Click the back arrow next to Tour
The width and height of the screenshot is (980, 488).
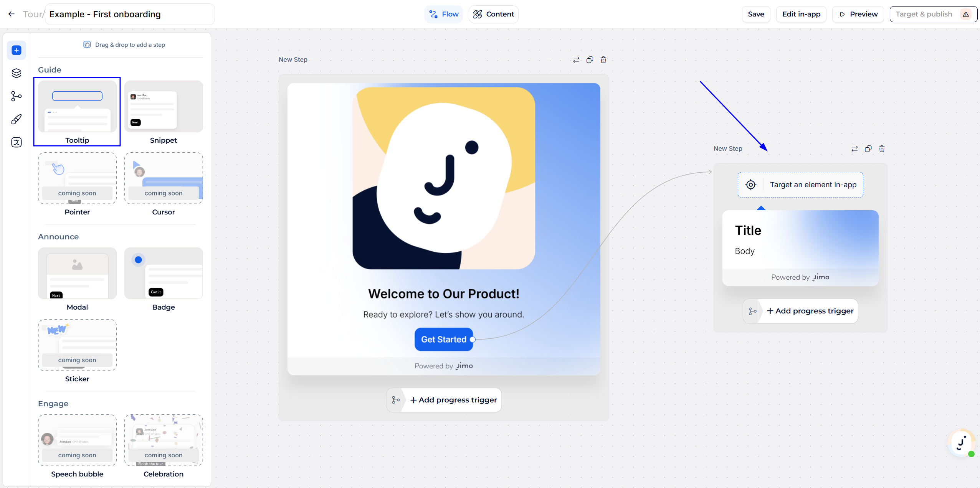click(x=12, y=14)
